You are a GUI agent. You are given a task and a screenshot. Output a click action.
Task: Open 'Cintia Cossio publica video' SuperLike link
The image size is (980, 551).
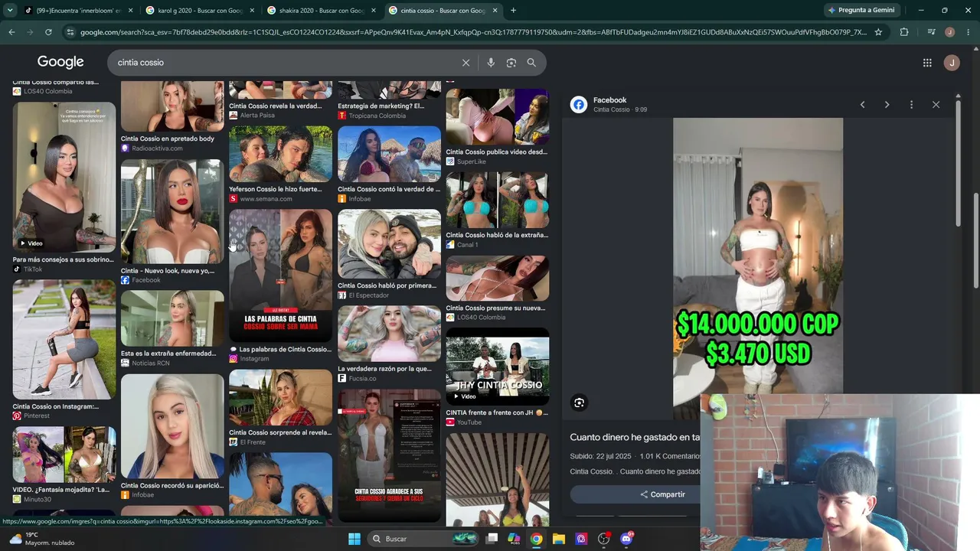pos(496,152)
